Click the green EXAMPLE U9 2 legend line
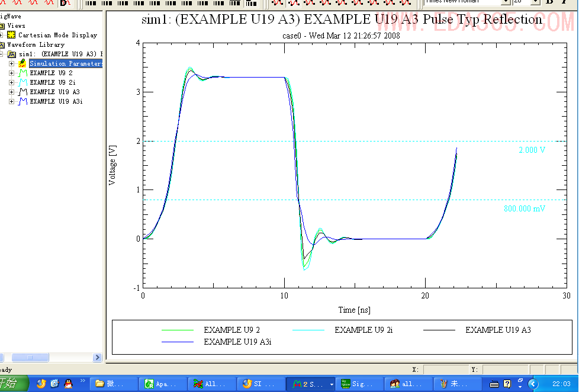This screenshot has height=392, width=579. [x=178, y=330]
